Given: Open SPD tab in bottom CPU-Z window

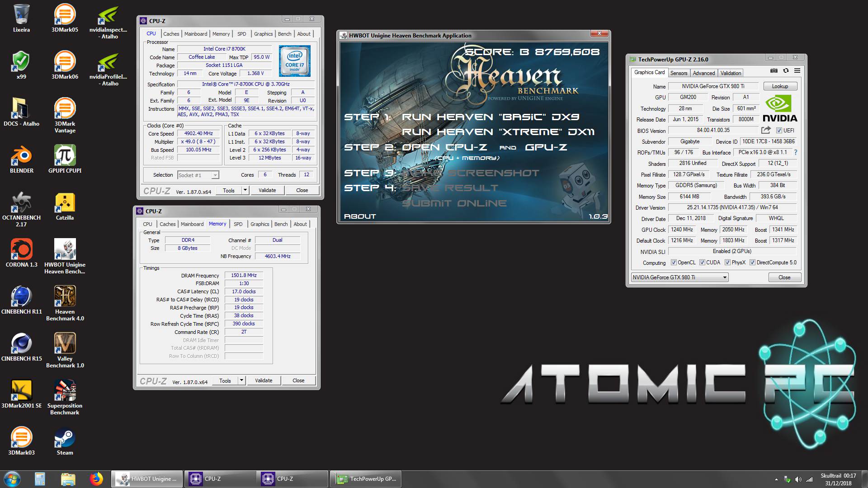Looking at the screenshot, I should tap(238, 224).
